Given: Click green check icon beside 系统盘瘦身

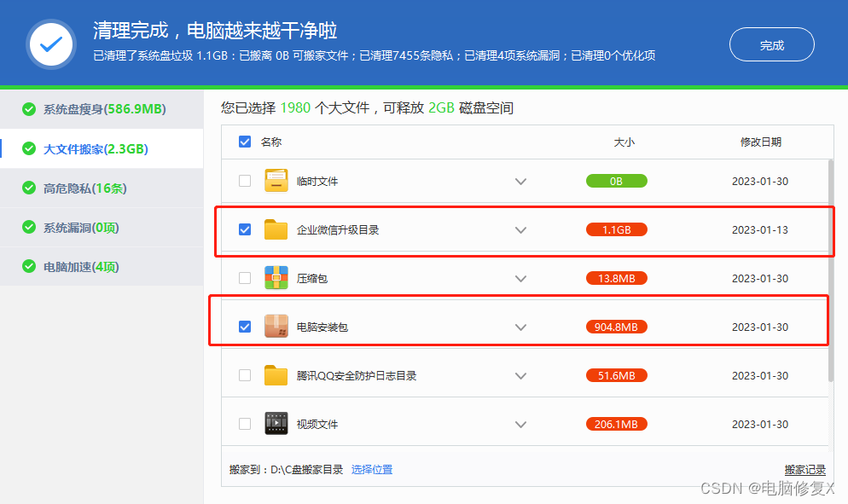Looking at the screenshot, I should [29, 108].
